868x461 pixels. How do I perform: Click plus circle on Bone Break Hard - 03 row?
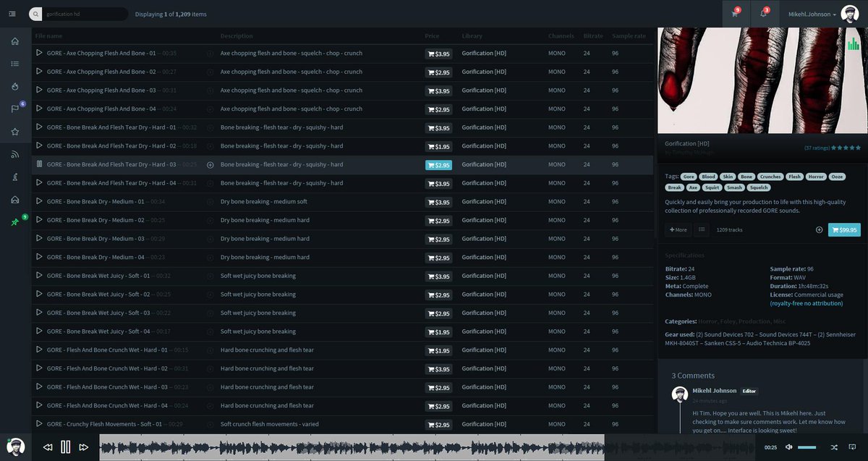[210, 165]
